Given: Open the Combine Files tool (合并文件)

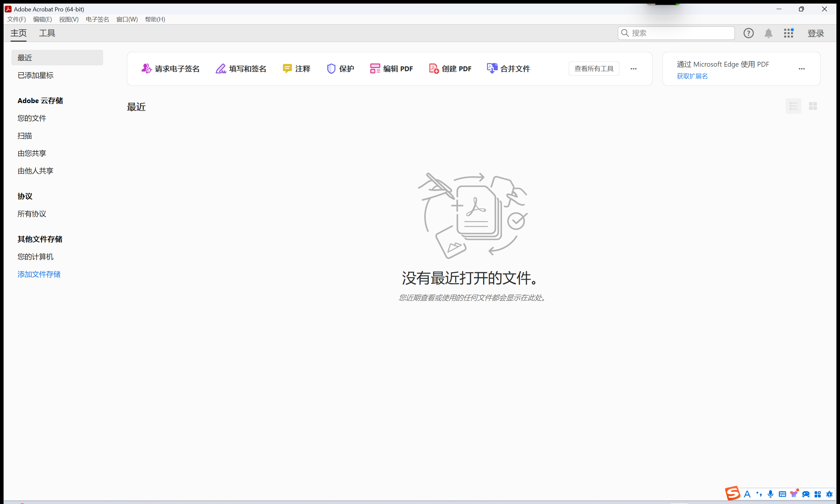Looking at the screenshot, I should click(x=508, y=69).
